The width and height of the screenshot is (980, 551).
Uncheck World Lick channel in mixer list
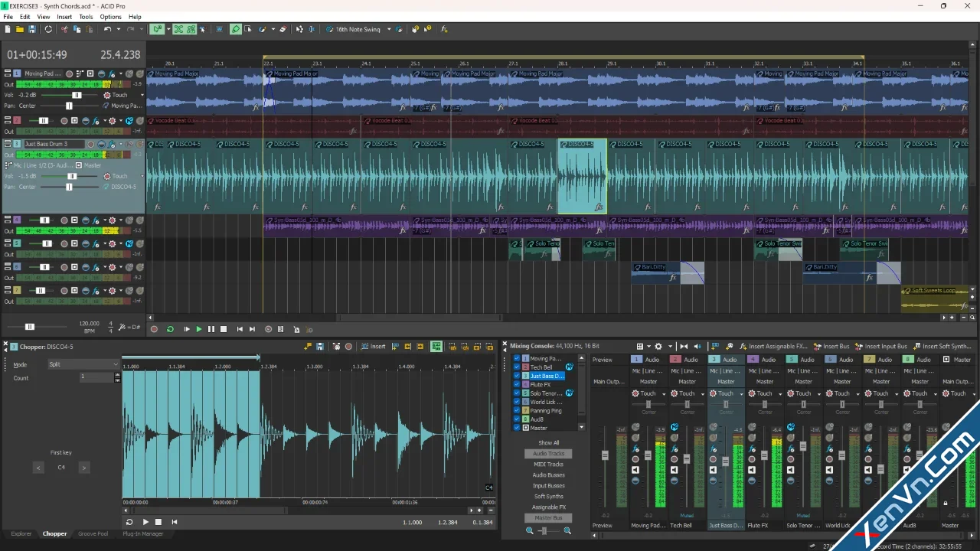pyautogui.click(x=517, y=402)
